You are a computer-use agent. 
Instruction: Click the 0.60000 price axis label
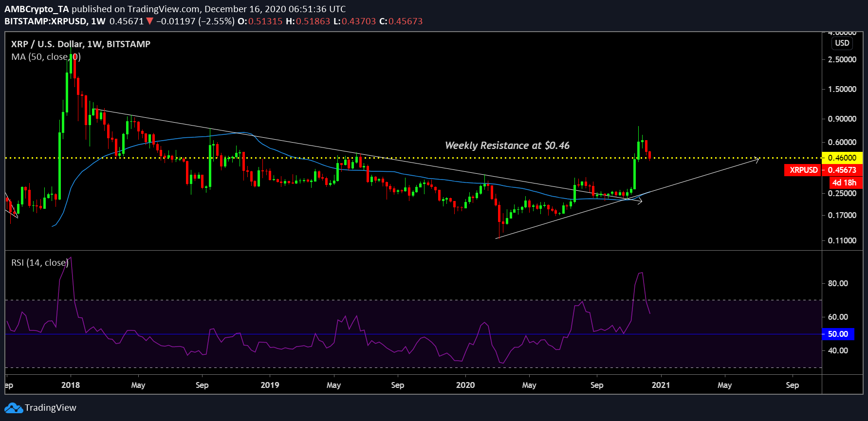click(842, 142)
